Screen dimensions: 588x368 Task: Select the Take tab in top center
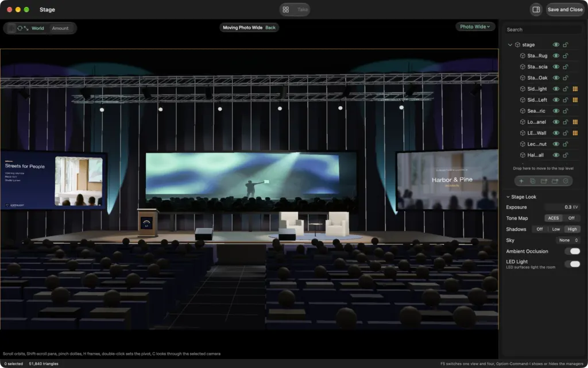coord(302,10)
